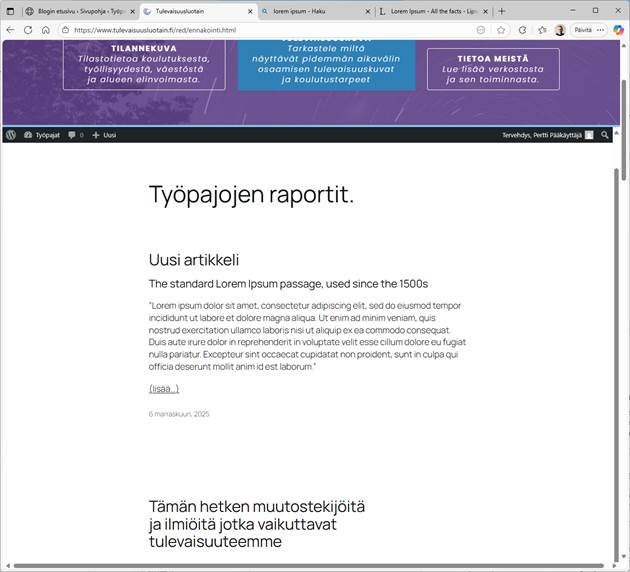Click the Päivitä update button
The width and height of the screenshot is (630, 572).
(585, 30)
